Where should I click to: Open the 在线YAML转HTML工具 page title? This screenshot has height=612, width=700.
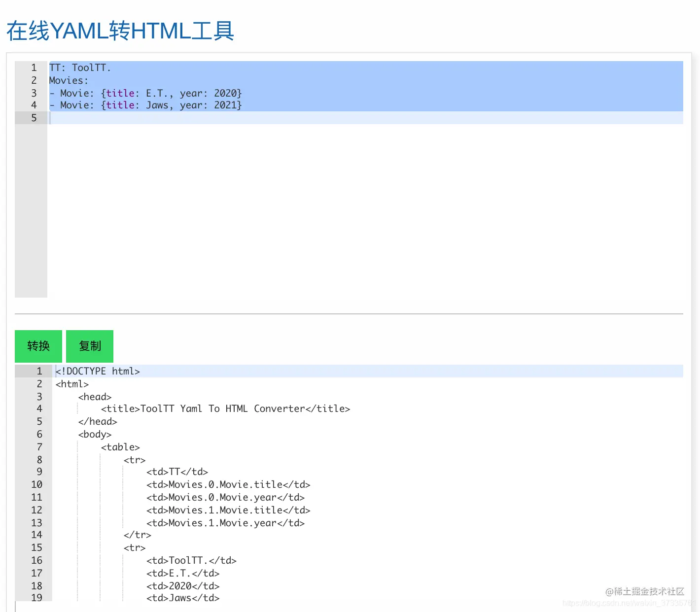point(120,31)
